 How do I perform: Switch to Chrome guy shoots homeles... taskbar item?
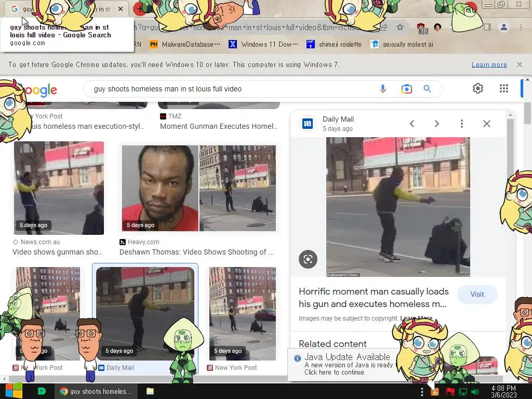[x=96, y=391]
